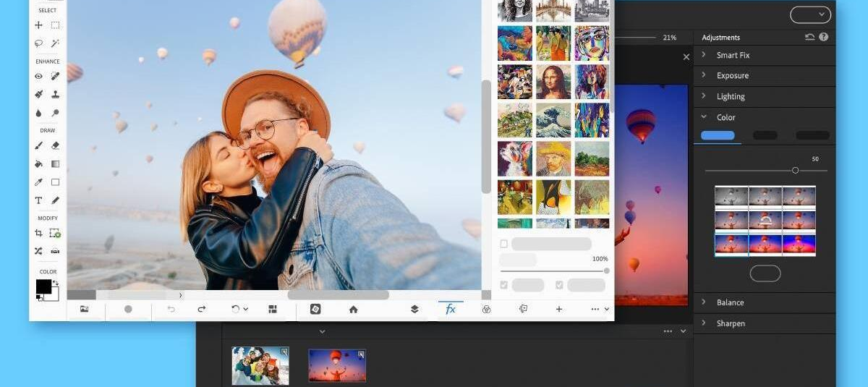Select the Lasso tool
Viewport: 868px width, 387px height.
pos(39,43)
